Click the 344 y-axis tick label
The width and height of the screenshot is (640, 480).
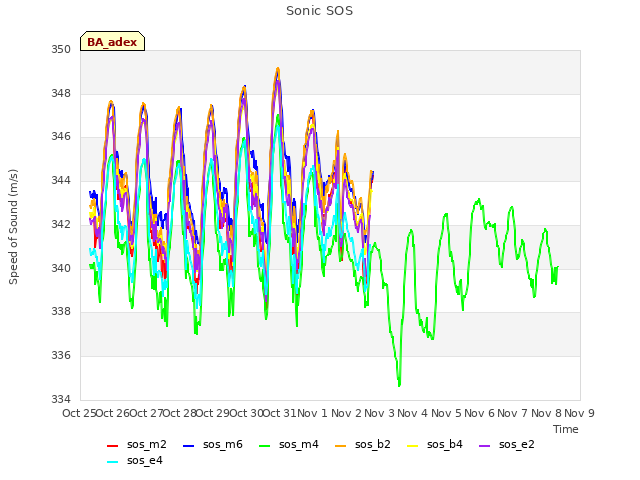tap(61, 180)
